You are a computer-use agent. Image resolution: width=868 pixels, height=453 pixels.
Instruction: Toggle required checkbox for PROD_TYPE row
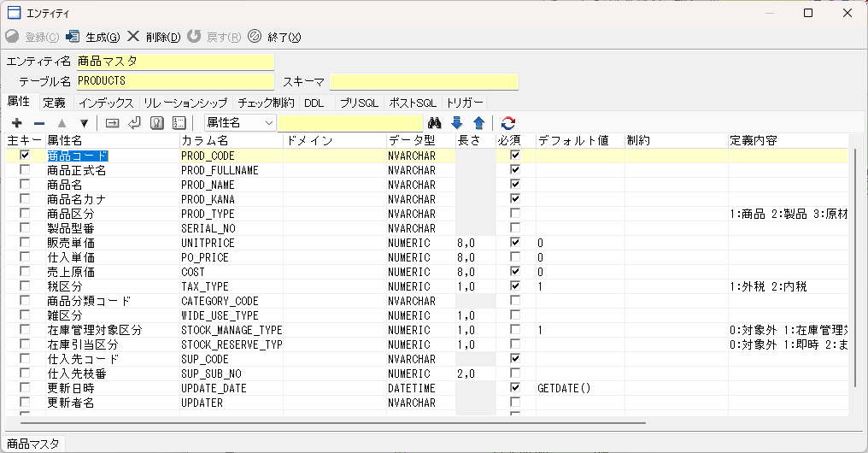click(515, 213)
